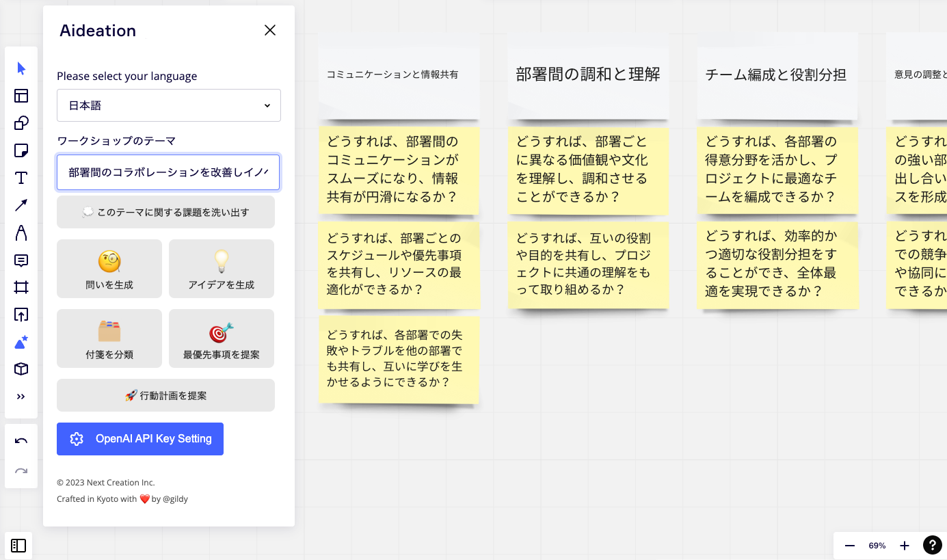Select the text tool
The image size is (947, 560).
click(21, 178)
